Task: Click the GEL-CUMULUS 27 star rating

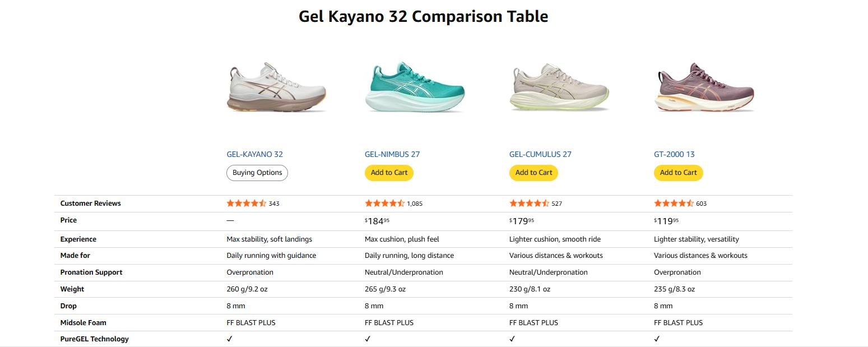Action: point(529,203)
